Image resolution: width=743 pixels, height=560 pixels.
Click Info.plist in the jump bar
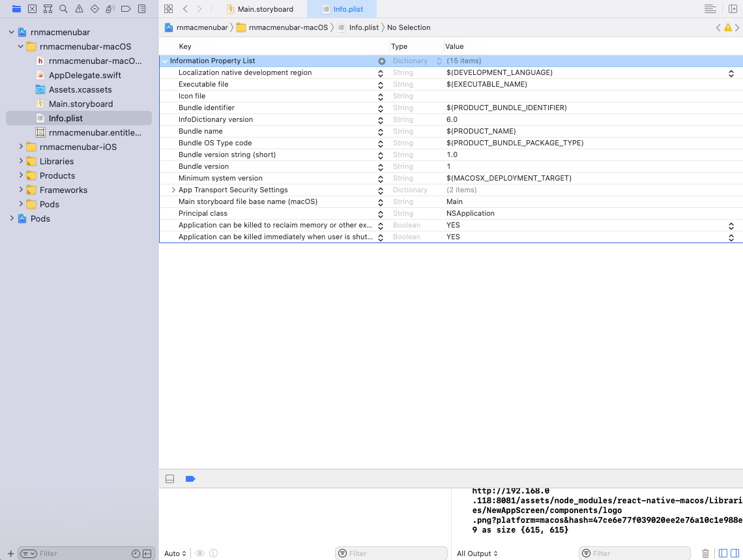pos(358,27)
